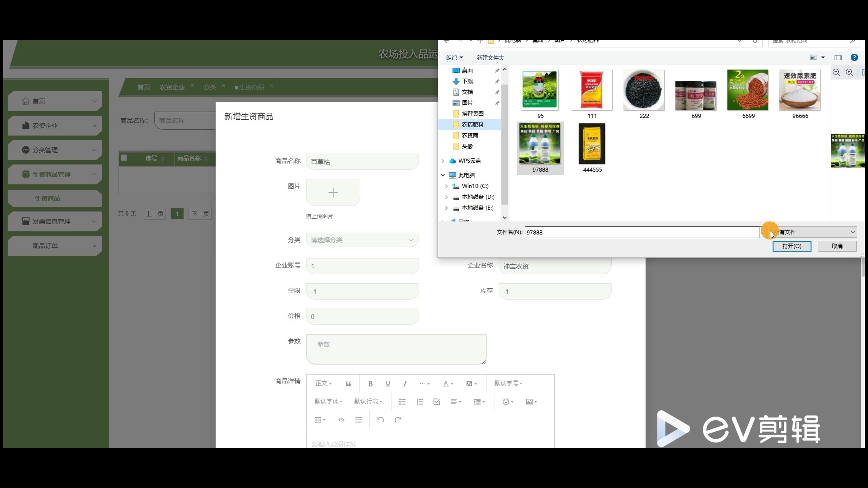868x488 pixels.
Task: Click the 价格 price input field
Action: click(363, 317)
